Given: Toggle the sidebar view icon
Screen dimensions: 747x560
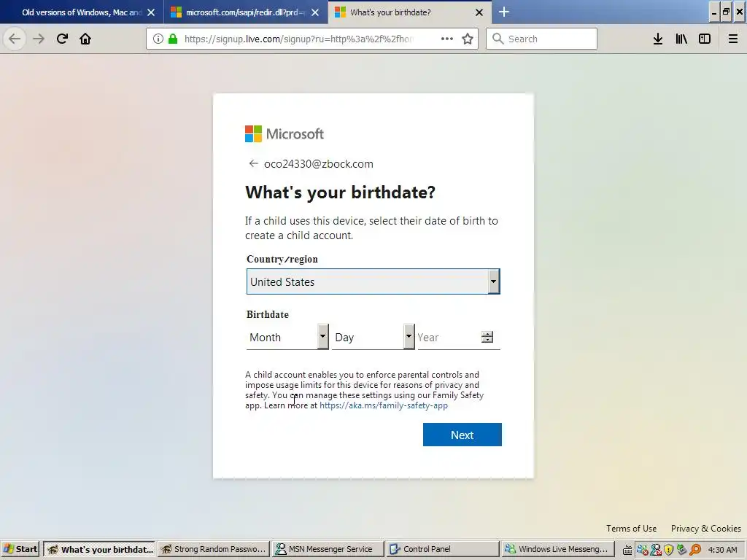Looking at the screenshot, I should pyautogui.click(x=705, y=39).
